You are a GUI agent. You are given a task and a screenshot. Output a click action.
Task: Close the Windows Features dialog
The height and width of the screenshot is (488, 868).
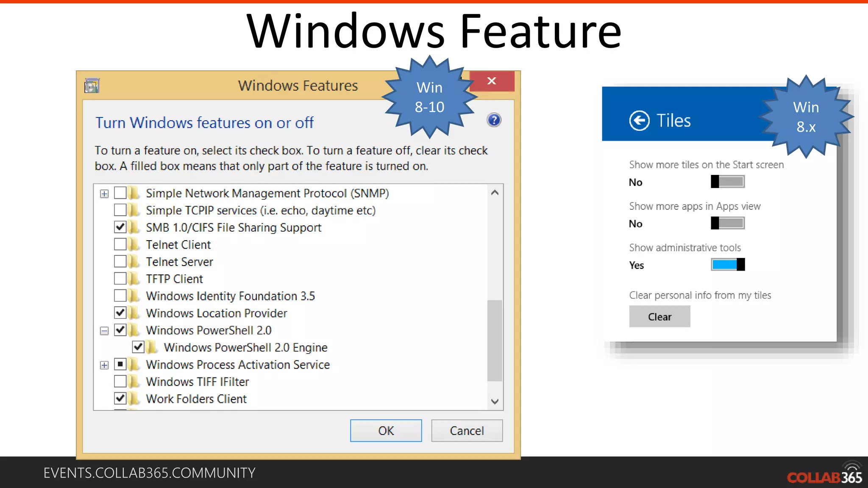pos(492,81)
